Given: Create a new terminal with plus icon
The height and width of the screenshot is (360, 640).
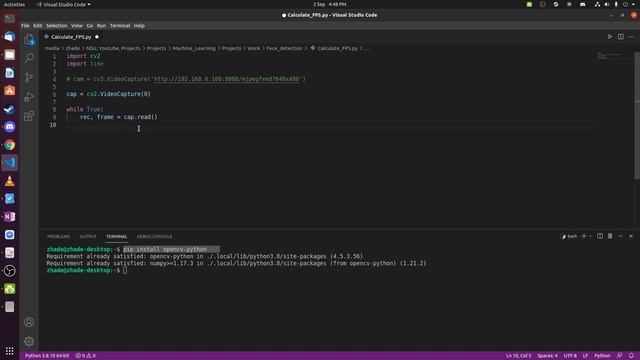Looking at the screenshot, I should point(584,236).
